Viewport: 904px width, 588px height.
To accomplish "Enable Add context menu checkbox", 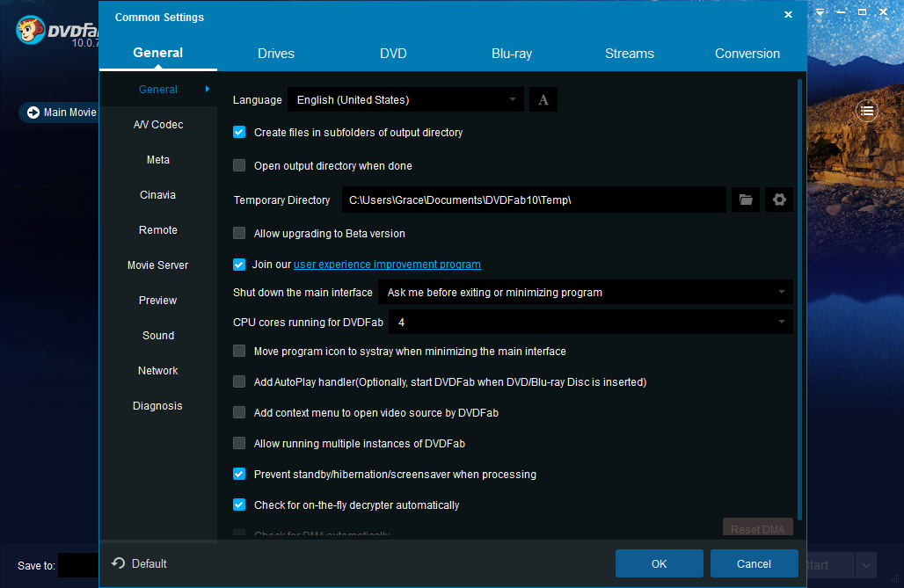I will [239, 413].
